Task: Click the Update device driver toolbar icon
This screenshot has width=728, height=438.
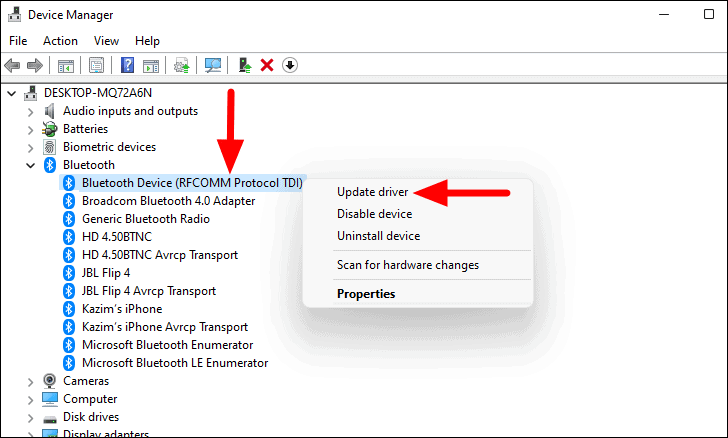Action: coord(244,65)
